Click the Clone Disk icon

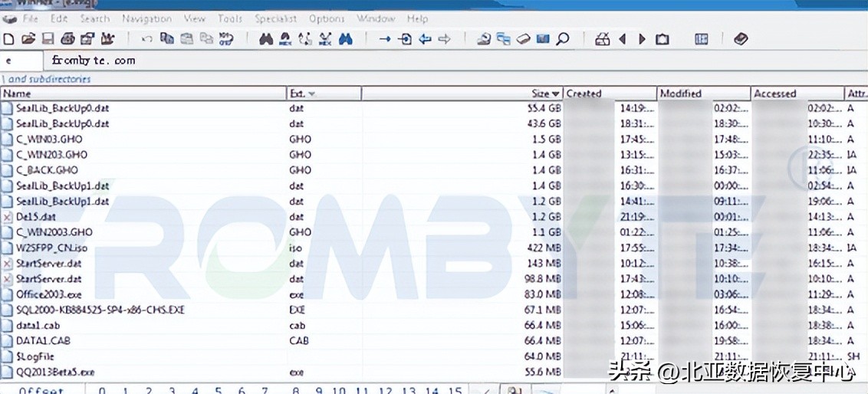504,39
